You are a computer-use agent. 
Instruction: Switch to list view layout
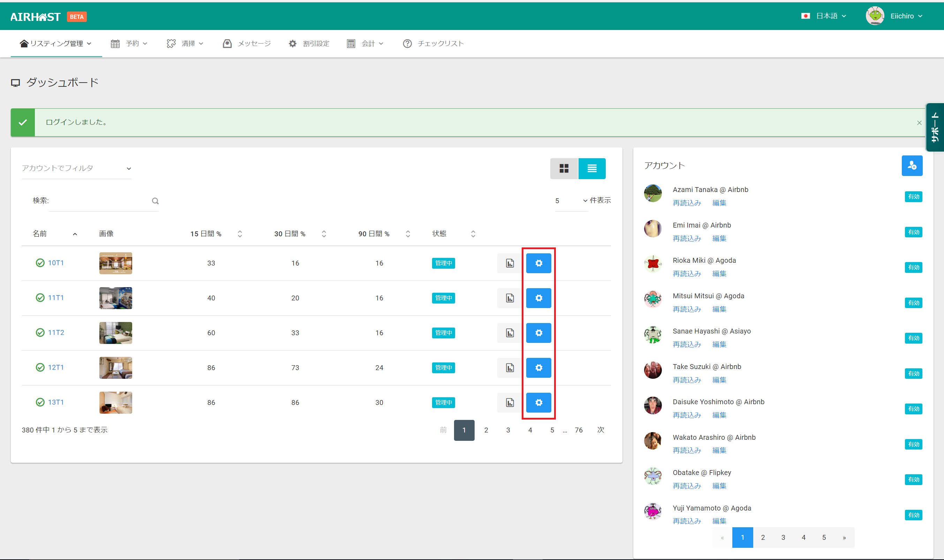[x=592, y=168]
